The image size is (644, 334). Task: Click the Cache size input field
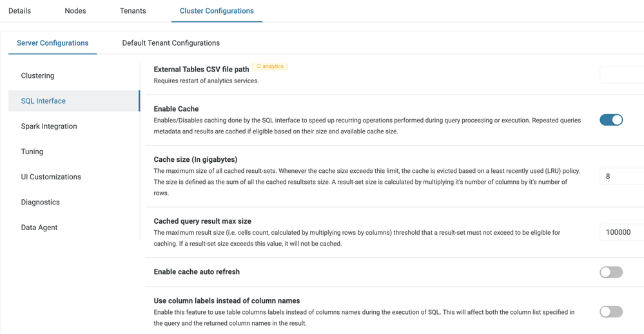[x=621, y=176]
